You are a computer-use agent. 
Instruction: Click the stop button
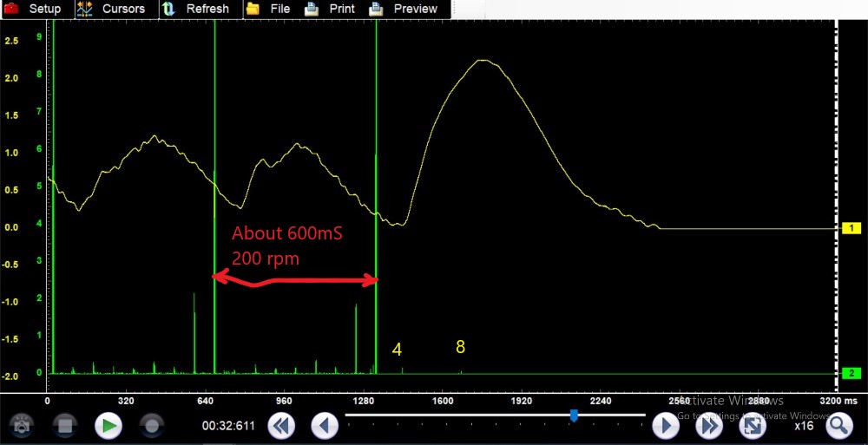click(x=64, y=426)
